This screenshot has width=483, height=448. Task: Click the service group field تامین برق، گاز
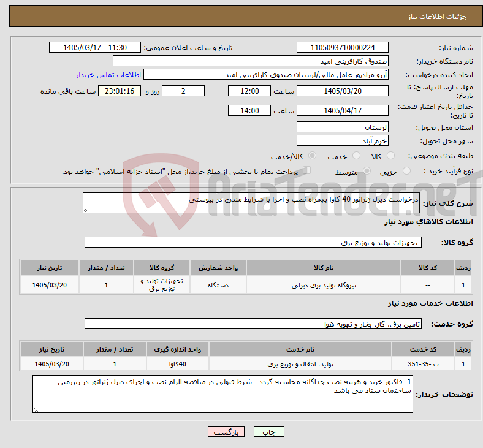pos(253,324)
